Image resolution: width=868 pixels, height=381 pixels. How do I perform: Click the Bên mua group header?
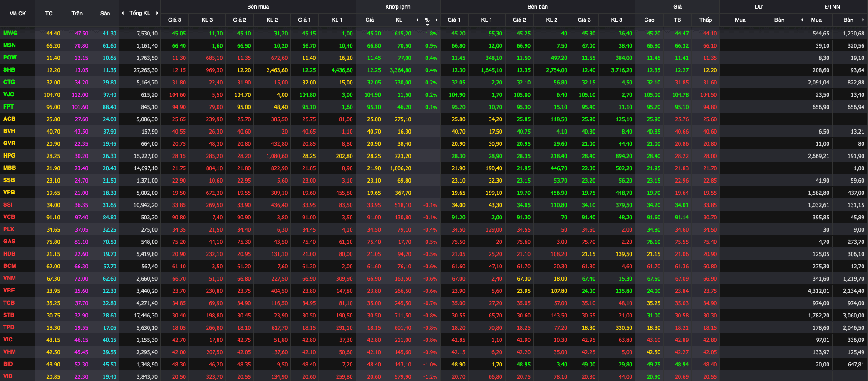click(x=258, y=7)
